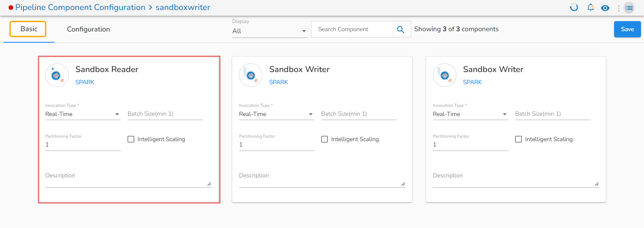Open the three-dot vertical menu
The height and width of the screenshot is (228, 644).
click(x=618, y=8)
